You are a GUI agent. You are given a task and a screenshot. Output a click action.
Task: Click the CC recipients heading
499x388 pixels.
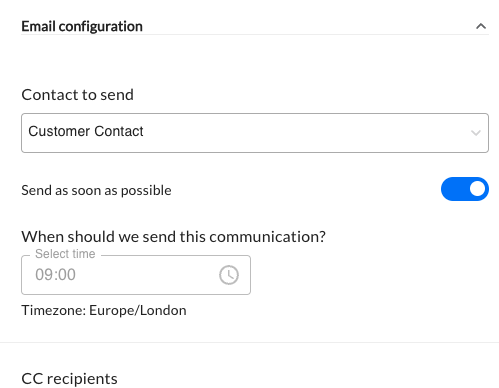pyautogui.click(x=69, y=379)
